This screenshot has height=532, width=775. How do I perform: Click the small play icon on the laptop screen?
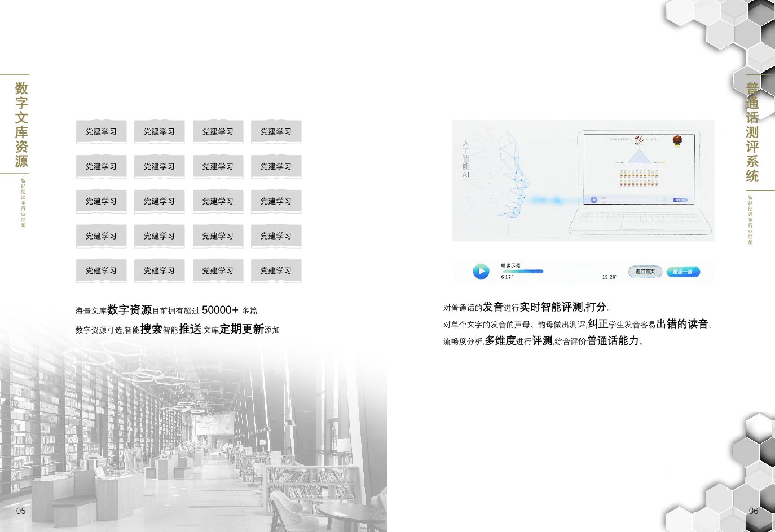click(593, 200)
